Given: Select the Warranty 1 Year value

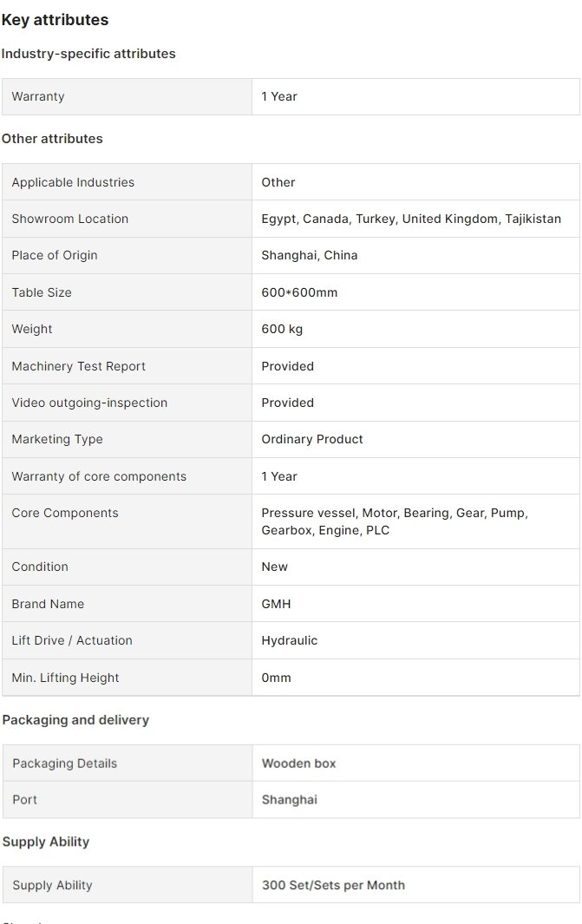Looking at the screenshot, I should pos(279,96).
